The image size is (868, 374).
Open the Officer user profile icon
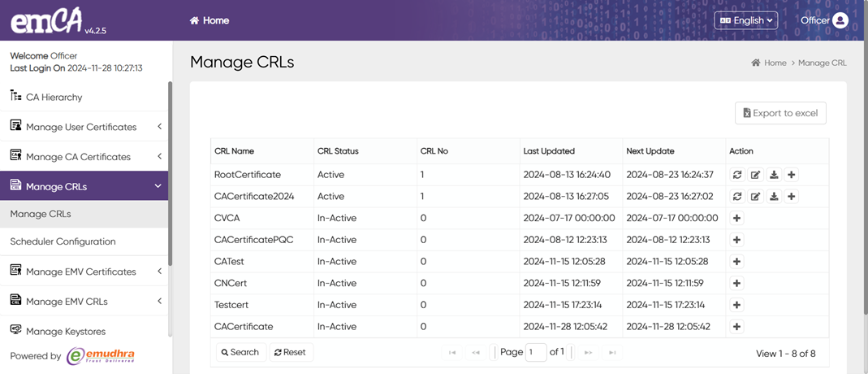[840, 20]
